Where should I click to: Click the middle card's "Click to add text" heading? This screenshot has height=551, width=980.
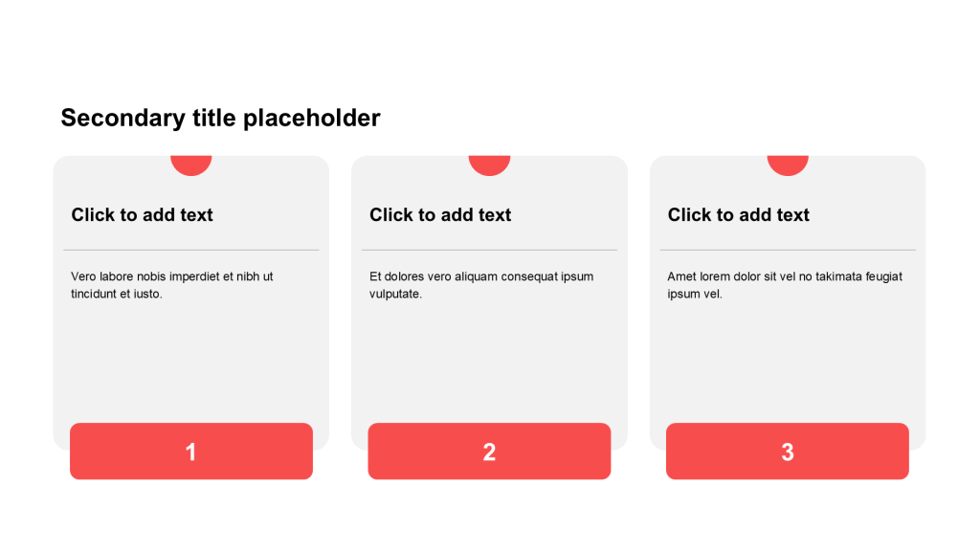[x=440, y=215]
